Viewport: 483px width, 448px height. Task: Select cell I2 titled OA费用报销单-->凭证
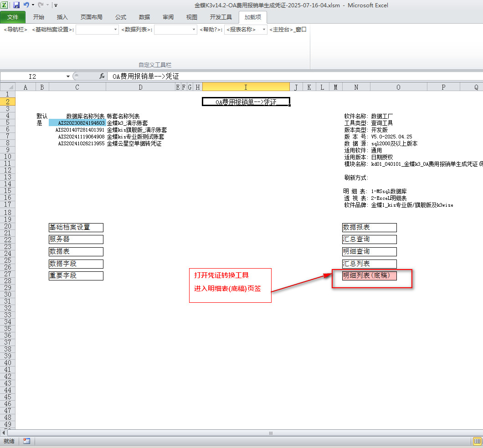246,102
